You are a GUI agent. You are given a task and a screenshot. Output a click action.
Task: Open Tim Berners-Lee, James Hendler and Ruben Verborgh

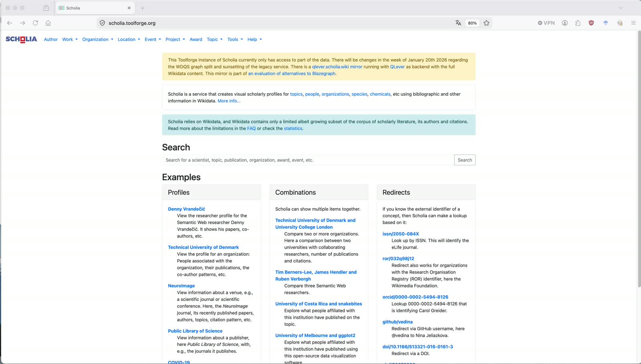316,276
